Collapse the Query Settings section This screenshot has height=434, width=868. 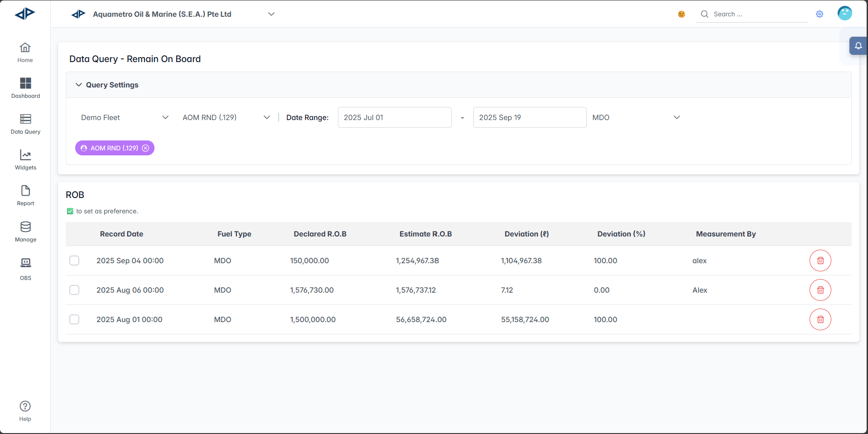tap(79, 85)
